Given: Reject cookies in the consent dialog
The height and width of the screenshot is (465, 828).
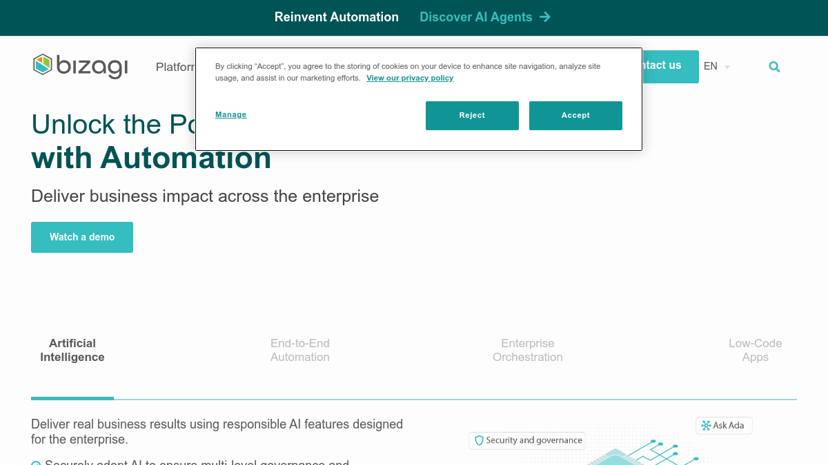Looking at the screenshot, I should coord(472,115).
